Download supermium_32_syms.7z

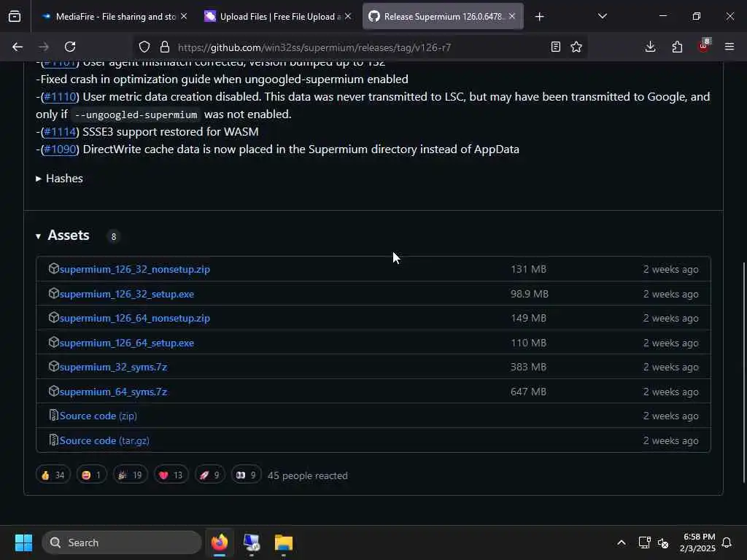(x=113, y=367)
